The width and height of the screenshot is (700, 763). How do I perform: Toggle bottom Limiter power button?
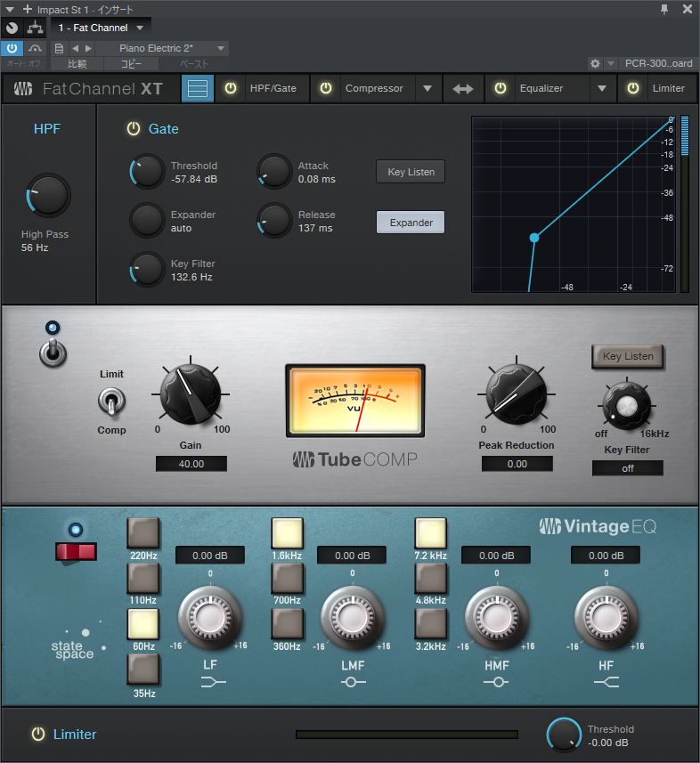click(x=38, y=734)
